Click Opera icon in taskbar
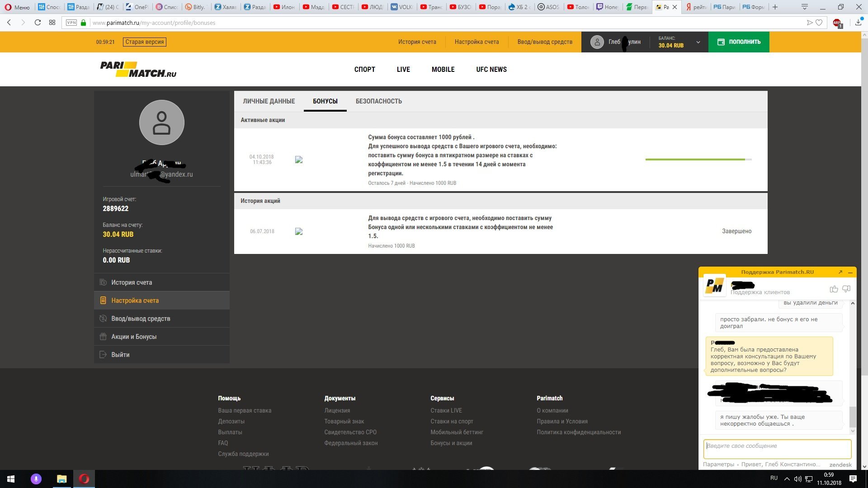 [84, 479]
